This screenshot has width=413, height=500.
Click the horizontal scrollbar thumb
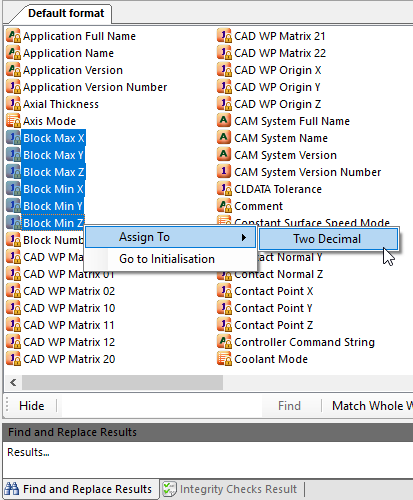tap(122, 382)
